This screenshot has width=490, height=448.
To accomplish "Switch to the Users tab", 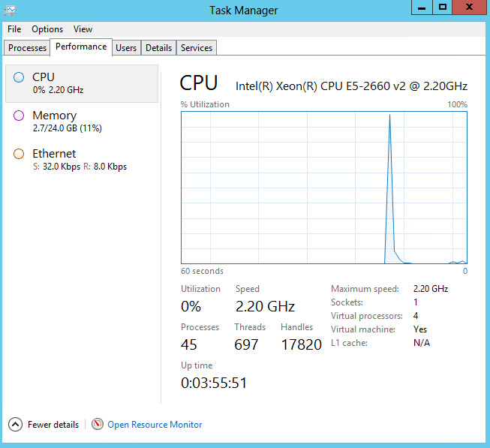I will [x=126, y=48].
